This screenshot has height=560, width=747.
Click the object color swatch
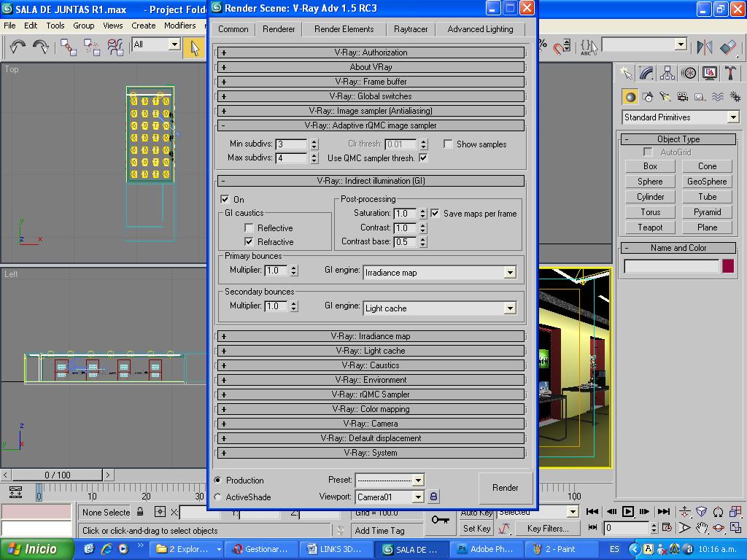tap(727, 265)
